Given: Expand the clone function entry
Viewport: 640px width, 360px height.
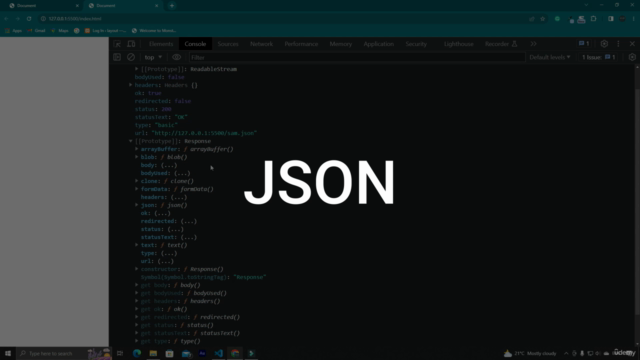Looking at the screenshot, I should 137,181.
